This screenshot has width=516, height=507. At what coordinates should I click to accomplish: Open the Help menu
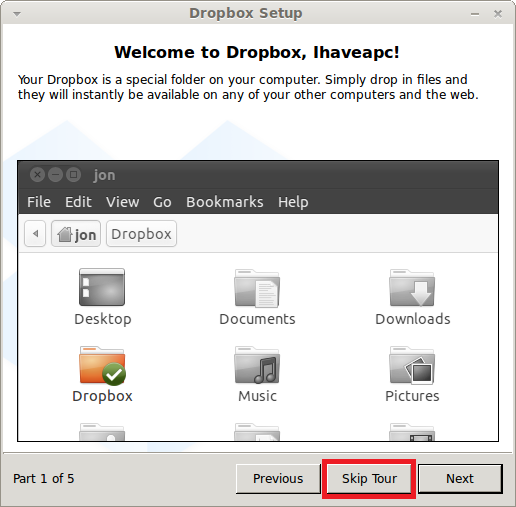click(293, 202)
